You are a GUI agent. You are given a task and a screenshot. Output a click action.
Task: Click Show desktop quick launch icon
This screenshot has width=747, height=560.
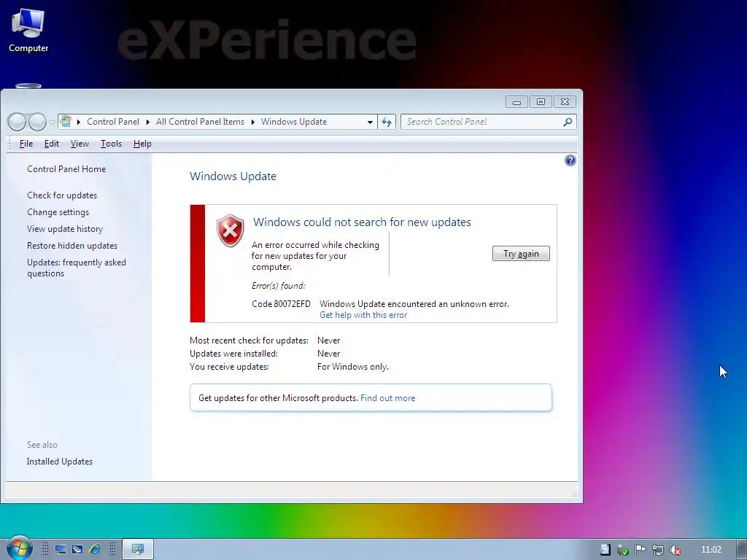61,550
